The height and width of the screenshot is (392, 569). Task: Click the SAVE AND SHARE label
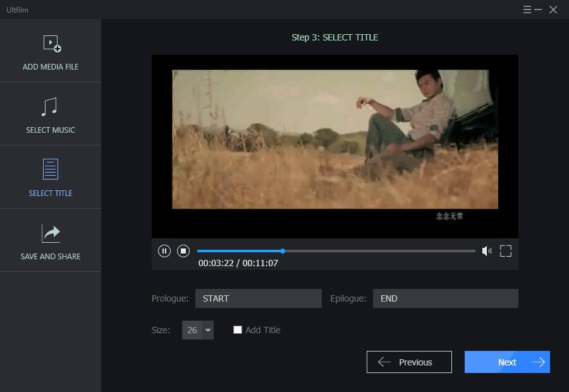(51, 256)
